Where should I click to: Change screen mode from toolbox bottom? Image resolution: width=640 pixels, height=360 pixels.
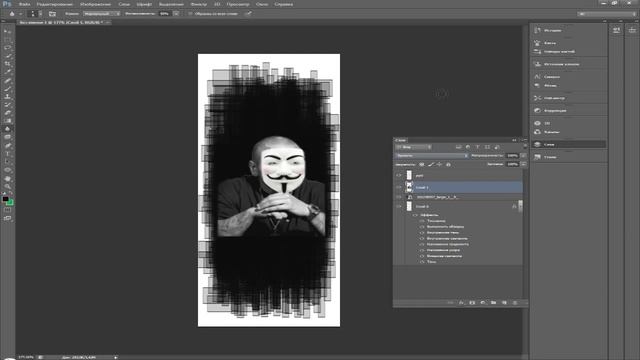point(7,218)
